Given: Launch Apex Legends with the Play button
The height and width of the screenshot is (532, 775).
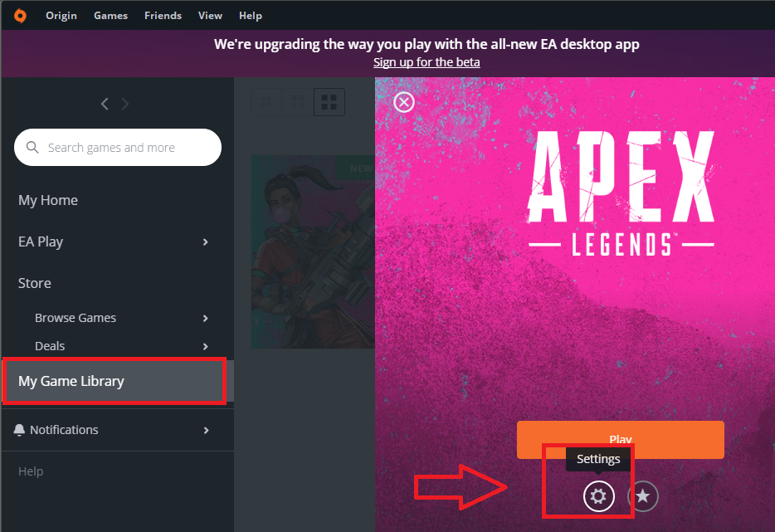Looking at the screenshot, I should [x=621, y=440].
